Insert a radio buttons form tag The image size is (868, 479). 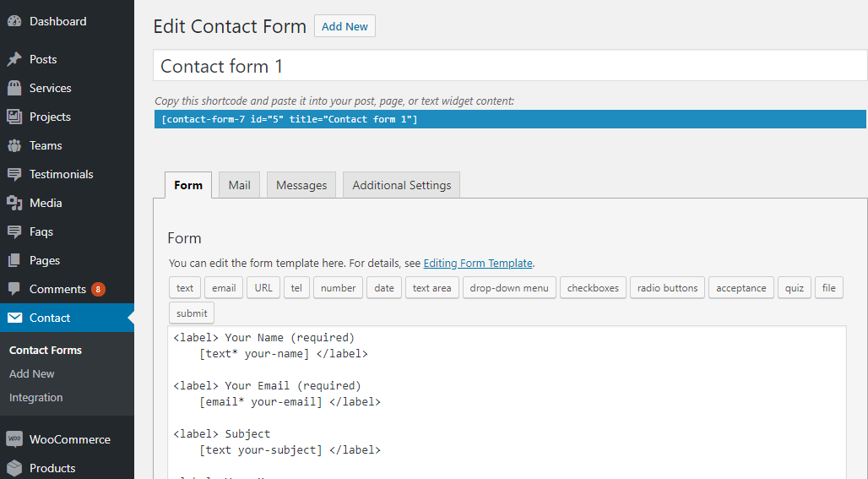coord(667,288)
